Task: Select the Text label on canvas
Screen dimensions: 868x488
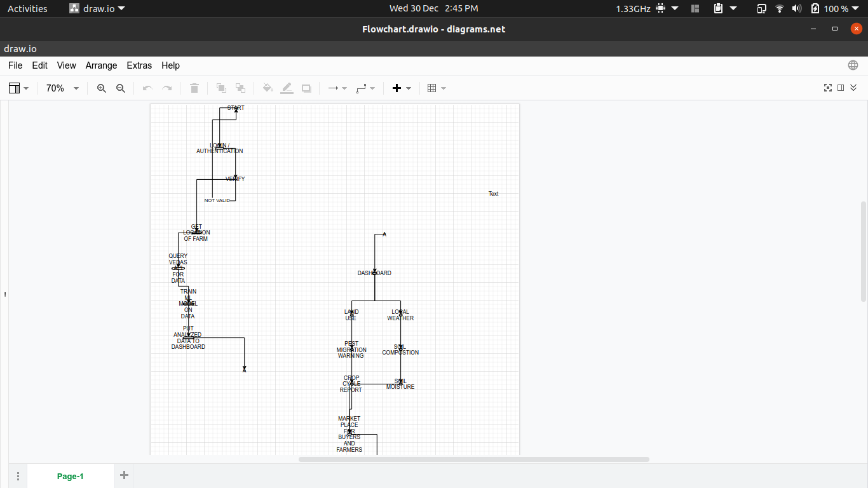Action: (494, 194)
